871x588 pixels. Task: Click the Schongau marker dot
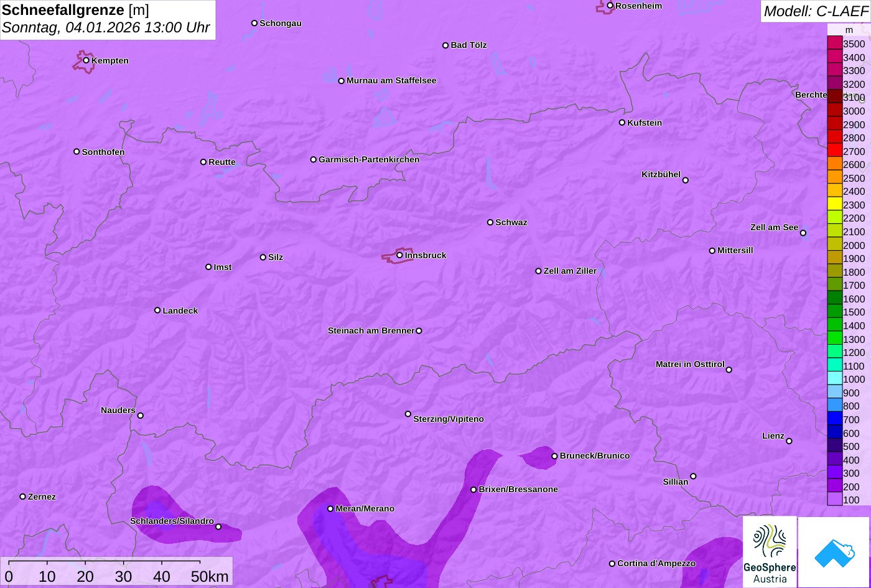coord(254,23)
